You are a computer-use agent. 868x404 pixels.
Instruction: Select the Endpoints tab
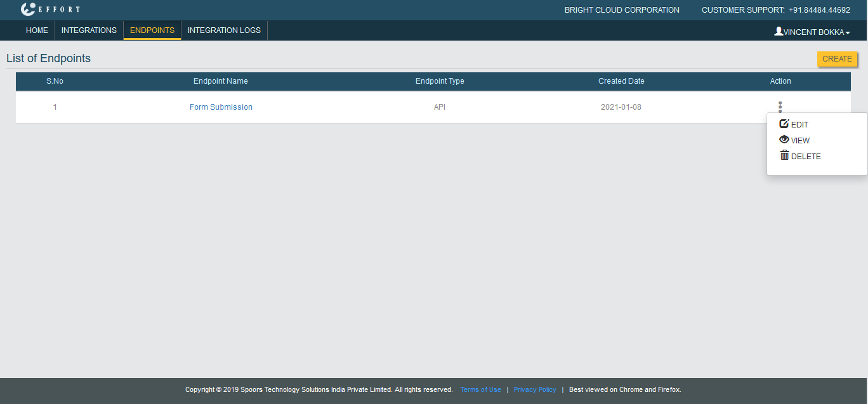(x=152, y=30)
